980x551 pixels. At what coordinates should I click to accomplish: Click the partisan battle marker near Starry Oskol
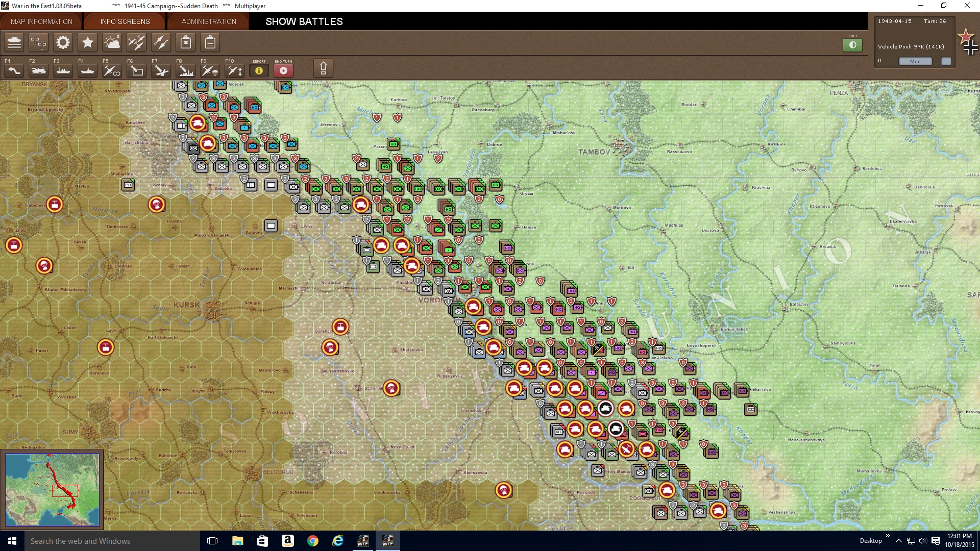[x=391, y=388]
